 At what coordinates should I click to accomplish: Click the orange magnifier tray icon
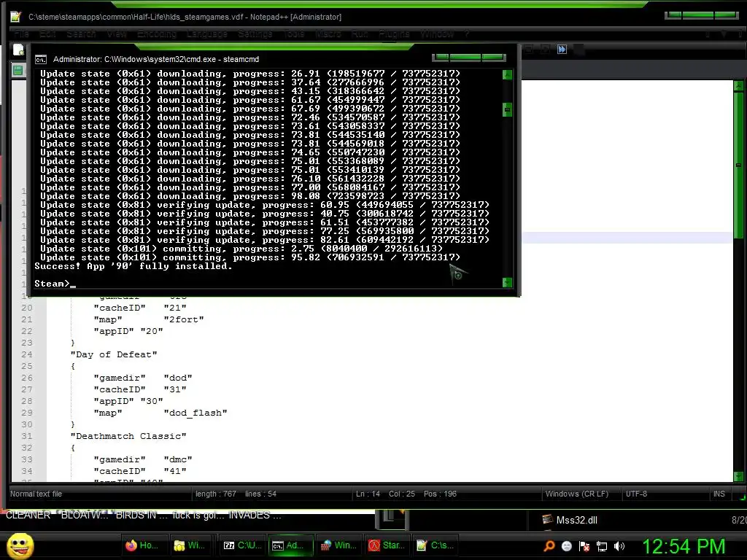point(549,546)
